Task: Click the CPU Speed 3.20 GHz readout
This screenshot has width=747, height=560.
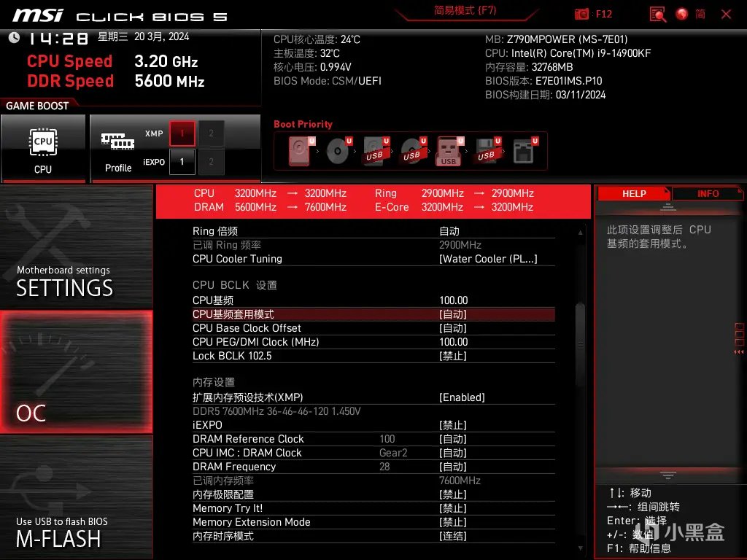Action: [x=112, y=61]
